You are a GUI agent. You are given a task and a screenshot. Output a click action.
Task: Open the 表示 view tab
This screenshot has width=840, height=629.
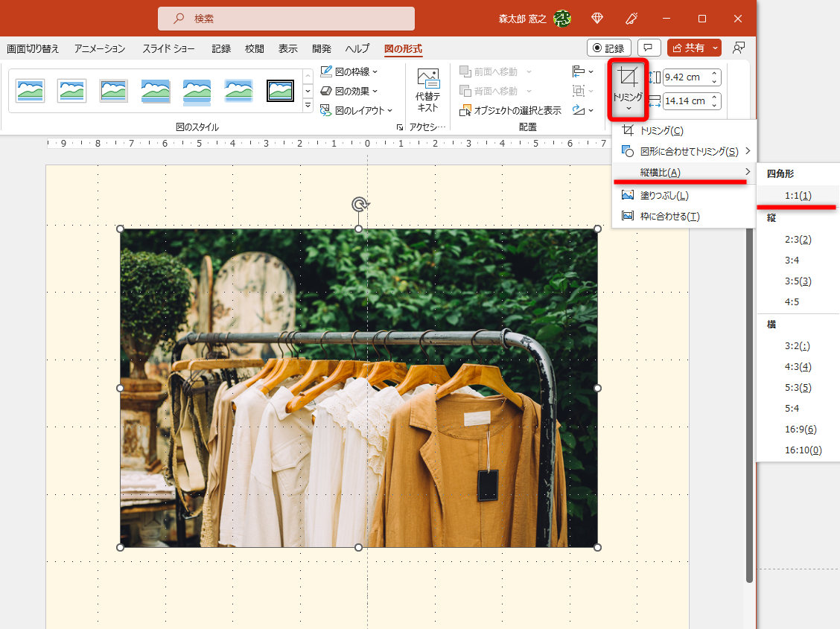(x=287, y=48)
